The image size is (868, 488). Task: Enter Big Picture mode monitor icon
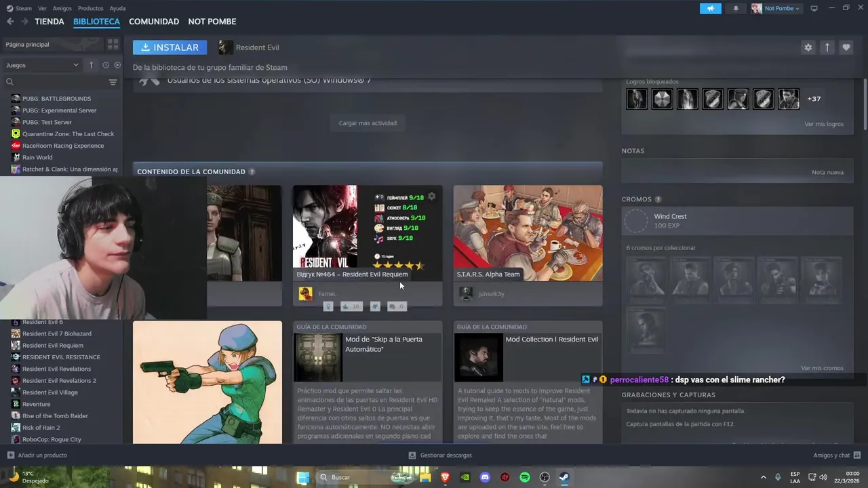click(x=814, y=8)
